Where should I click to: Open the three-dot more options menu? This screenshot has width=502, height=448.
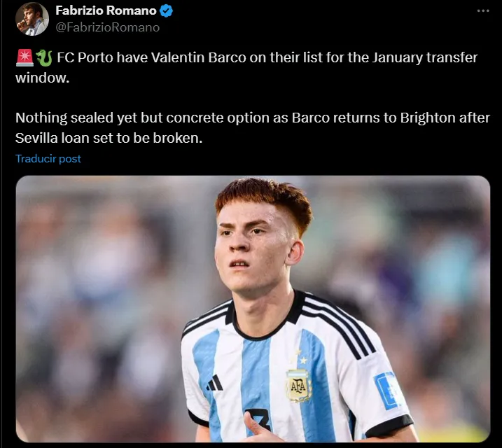point(483,11)
